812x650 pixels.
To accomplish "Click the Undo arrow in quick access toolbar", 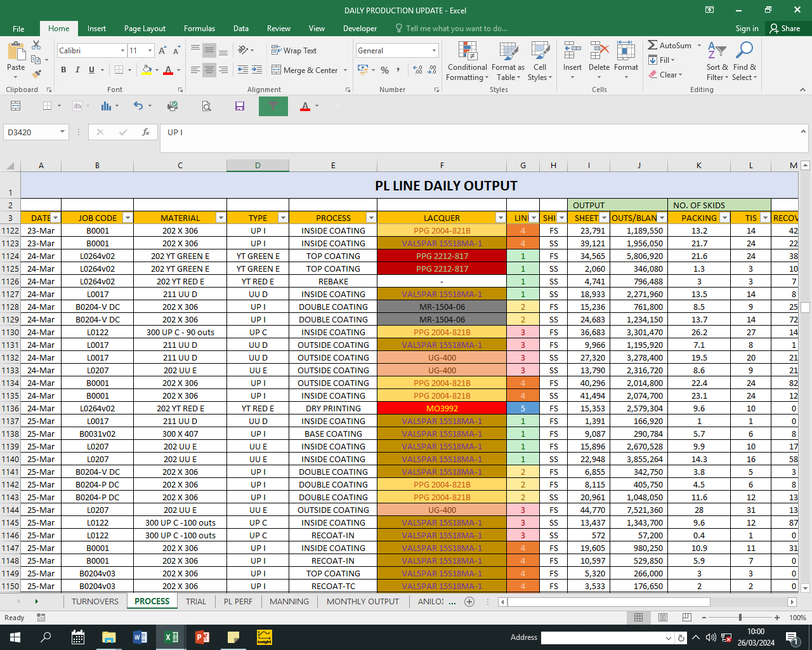I will coord(138,106).
